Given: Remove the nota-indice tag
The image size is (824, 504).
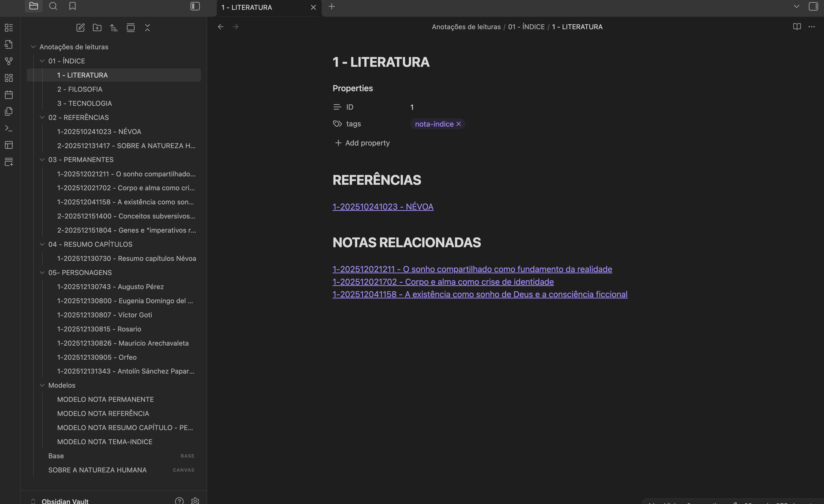Looking at the screenshot, I should coord(458,124).
